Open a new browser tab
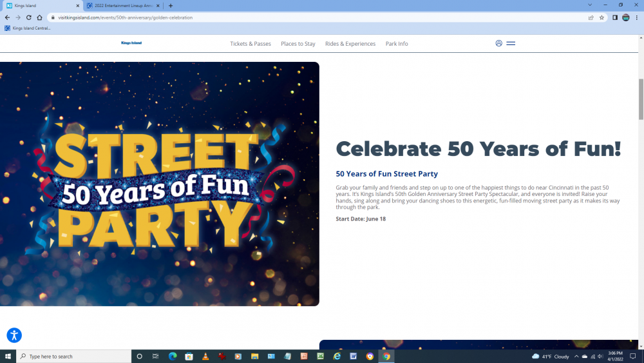 coord(171,5)
